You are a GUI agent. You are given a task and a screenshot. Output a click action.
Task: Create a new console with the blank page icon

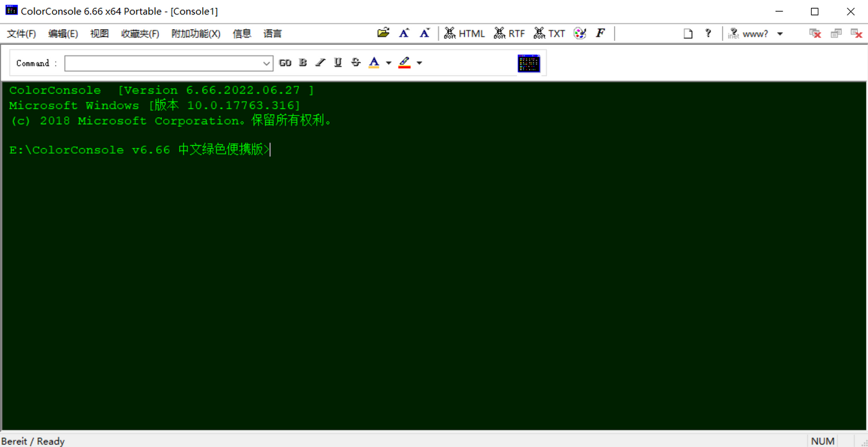pyautogui.click(x=688, y=33)
